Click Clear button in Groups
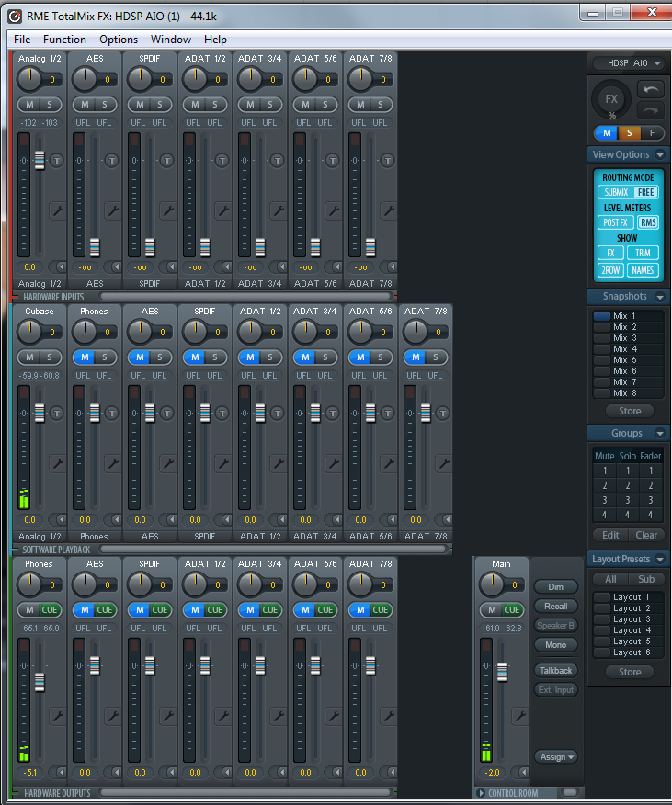Screen dimensions: 672x805 coord(645,535)
